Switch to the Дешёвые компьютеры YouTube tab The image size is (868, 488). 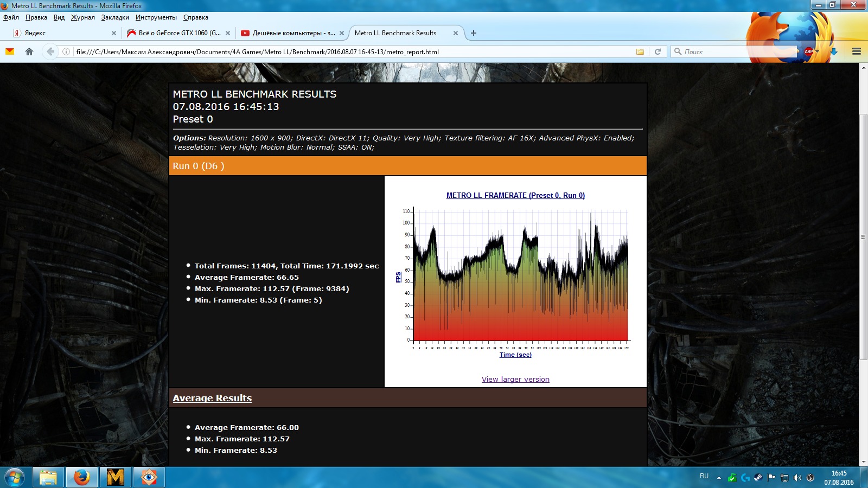pos(292,33)
